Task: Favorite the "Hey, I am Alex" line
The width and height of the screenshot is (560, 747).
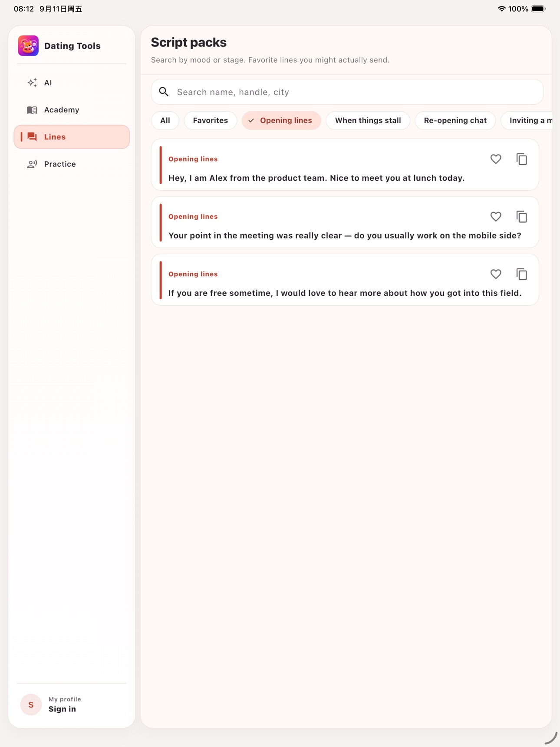Action: (496, 159)
